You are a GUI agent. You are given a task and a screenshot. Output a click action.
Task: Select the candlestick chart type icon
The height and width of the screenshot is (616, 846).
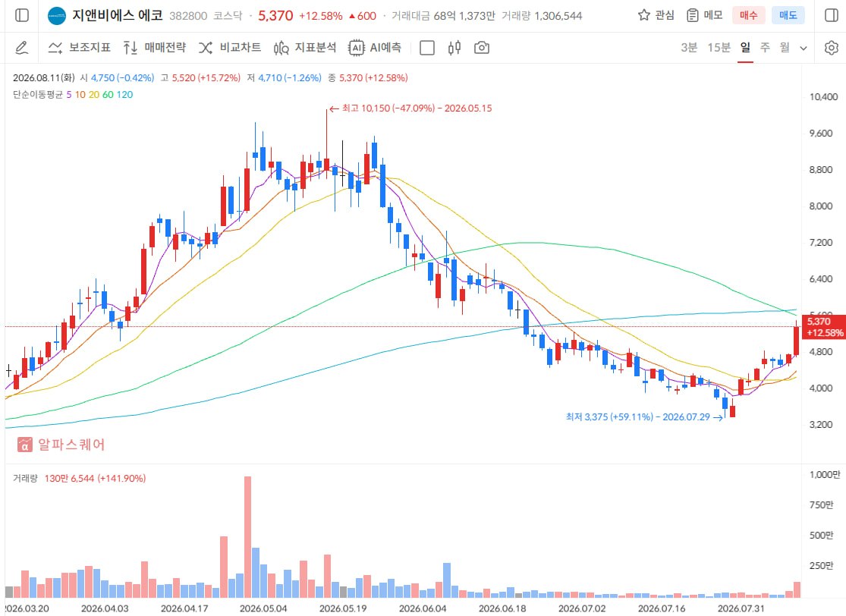pyautogui.click(x=454, y=48)
